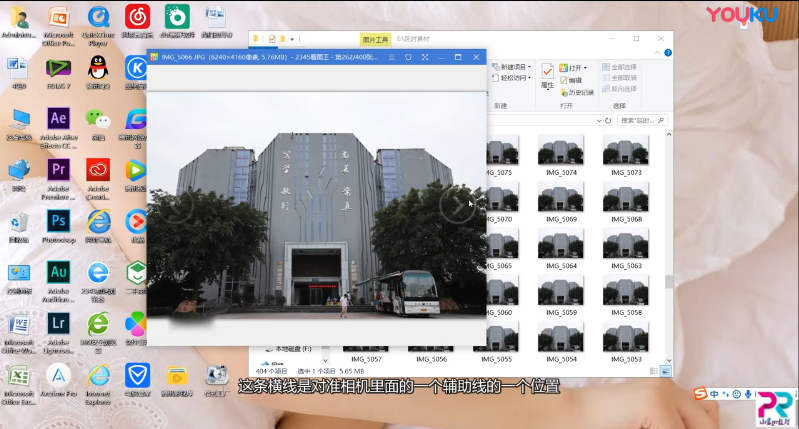Open quick access toolbar customize dropdown
The width and height of the screenshot is (799, 429).
[x=292, y=39]
